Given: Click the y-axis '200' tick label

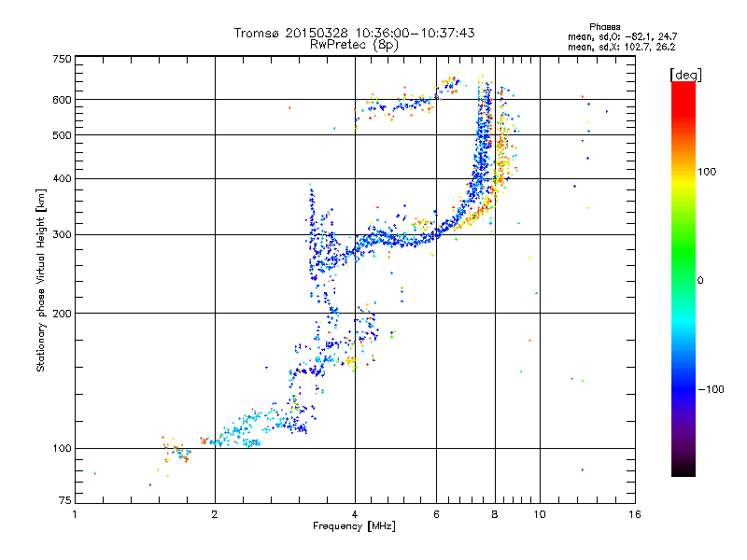Looking at the screenshot, I should pos(62,314).
